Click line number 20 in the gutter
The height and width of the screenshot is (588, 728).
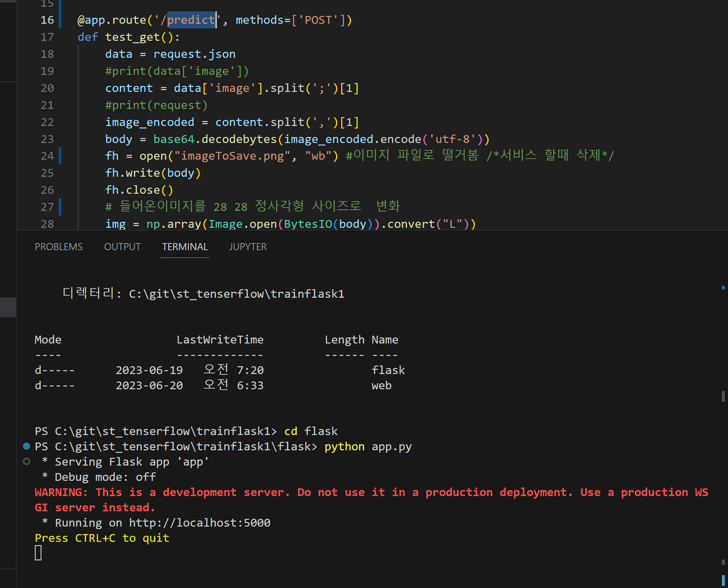[x=47, y=88]
